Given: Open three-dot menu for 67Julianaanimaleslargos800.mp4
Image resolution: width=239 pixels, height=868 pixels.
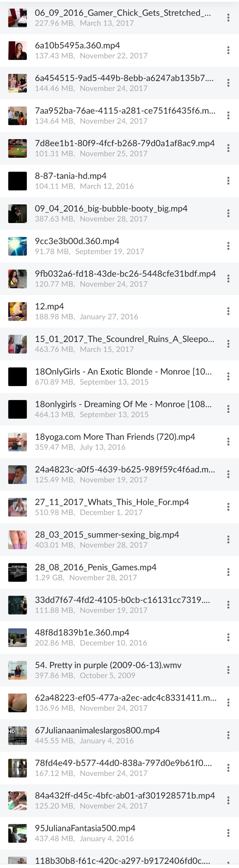Looking at the screenshot, I should [x=228, y=735].
